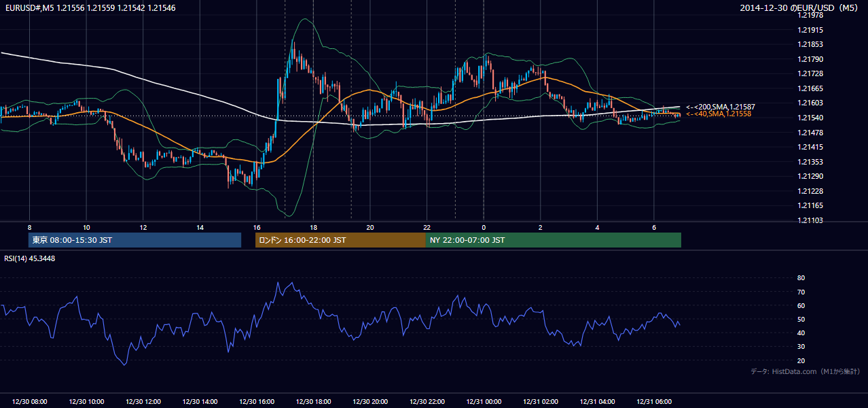Click the データ: HistData.com source credit

point(806,371)
